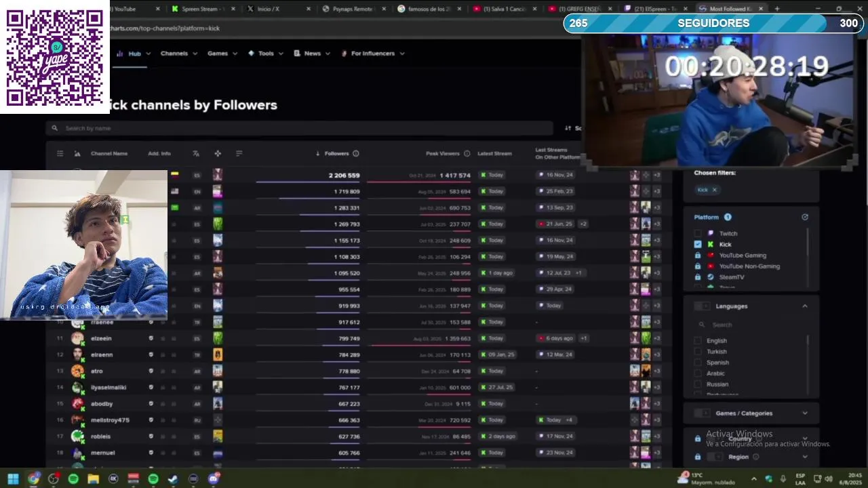Click the atro channel avatar
The height and width of the screenshot is (488, 868).
(x=77, y=371)
